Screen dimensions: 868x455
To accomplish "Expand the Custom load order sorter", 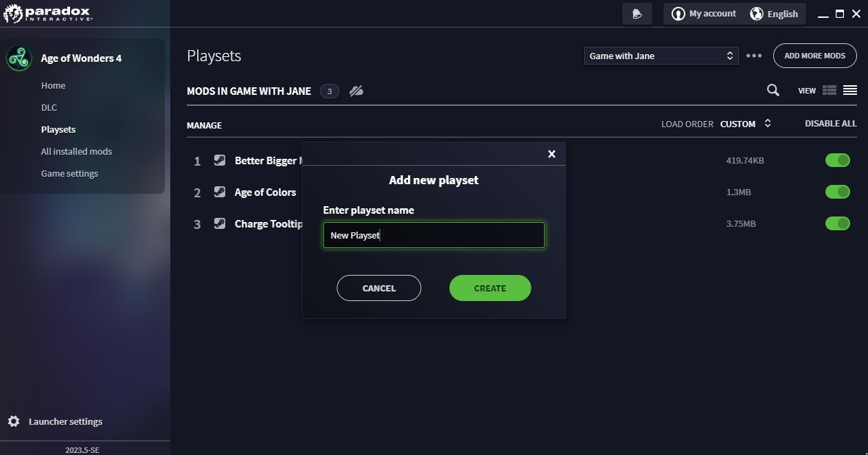I will tap(746, 124).
